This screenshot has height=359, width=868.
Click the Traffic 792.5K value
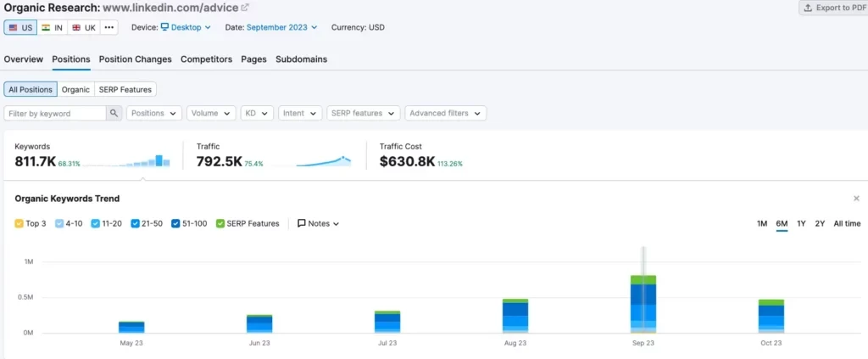(219, 162)
